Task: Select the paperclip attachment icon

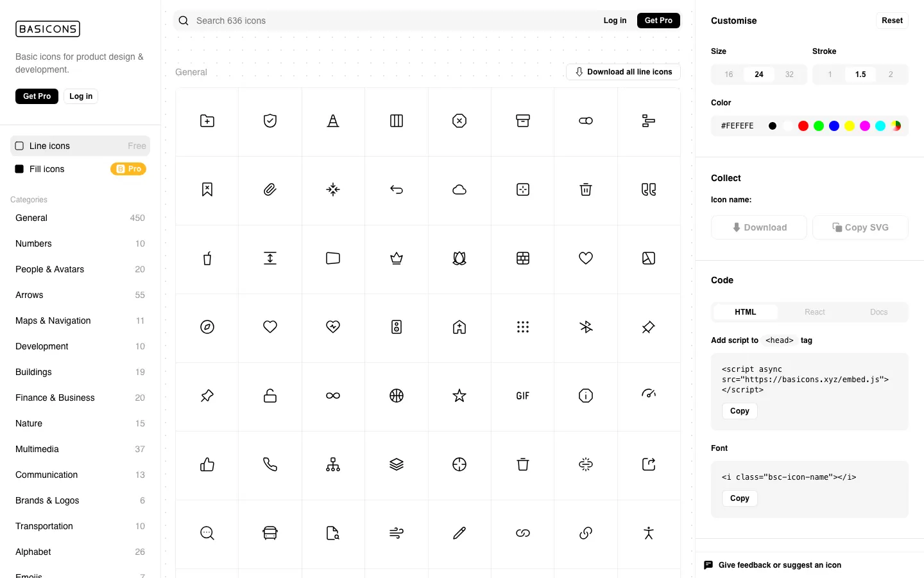Action: pos(270,189)
